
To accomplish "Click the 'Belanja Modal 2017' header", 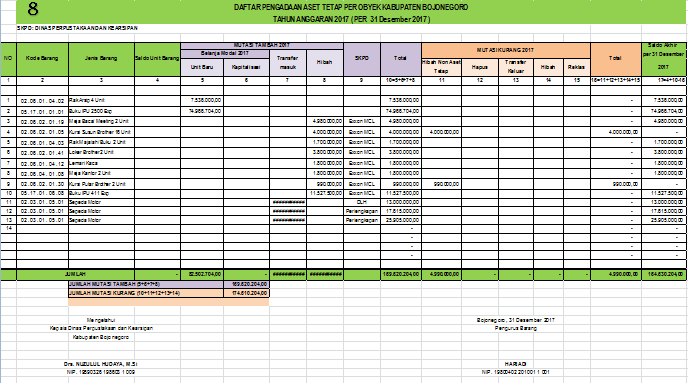I will 225,54.
